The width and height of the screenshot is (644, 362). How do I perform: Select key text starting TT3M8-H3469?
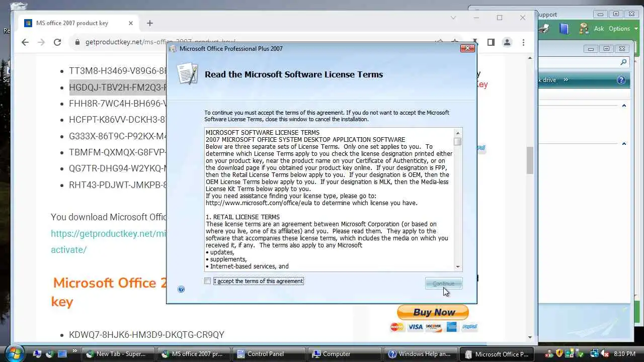coord(118,71)
